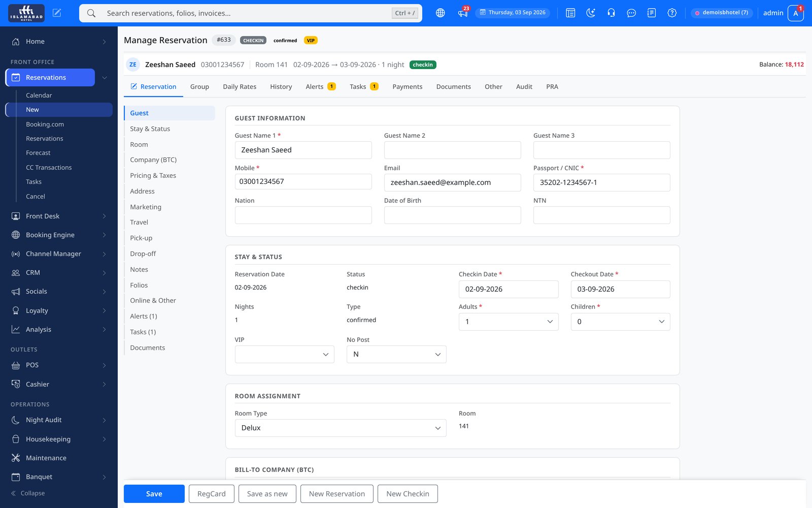Open the Adults count dropdown
This screenshot has width=812, height=508.
coord(509,322)
